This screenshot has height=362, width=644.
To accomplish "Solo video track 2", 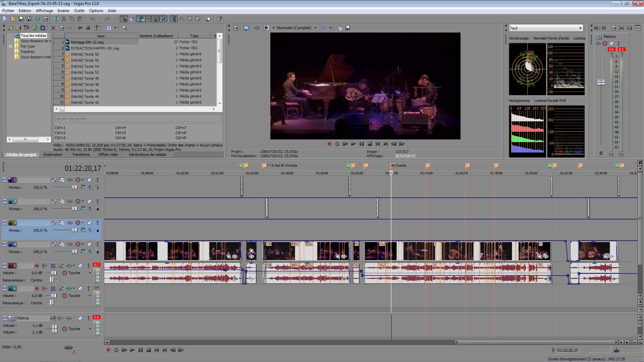I will click(x=98, y=201).
